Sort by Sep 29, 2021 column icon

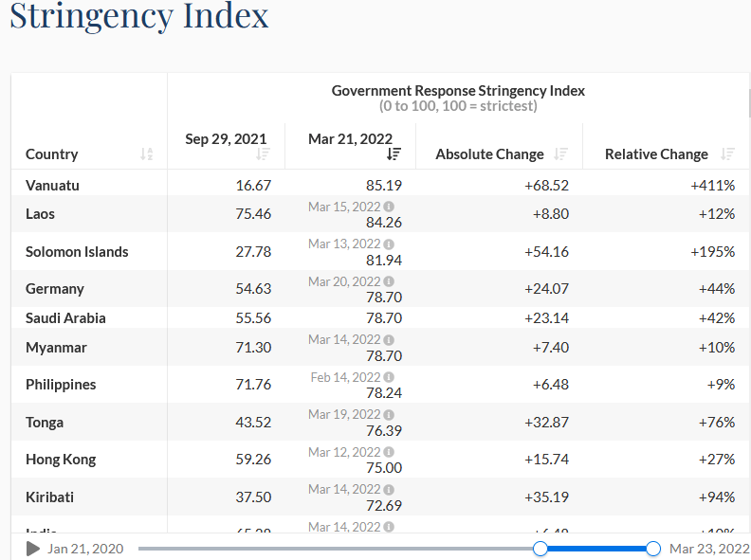pos(263,154)
